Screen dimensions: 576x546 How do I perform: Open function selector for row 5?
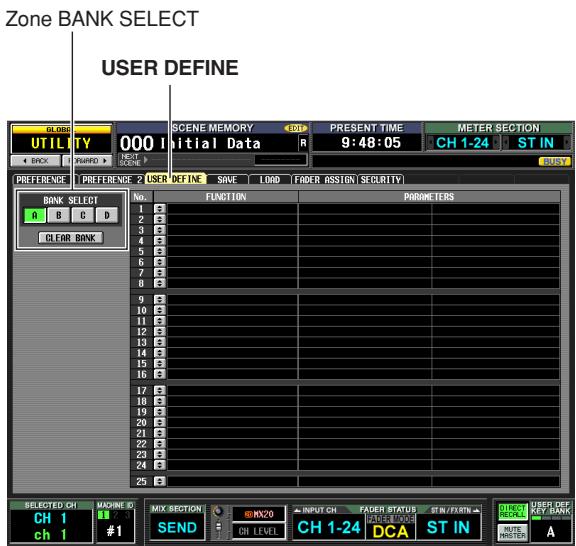tap(159, 251)
